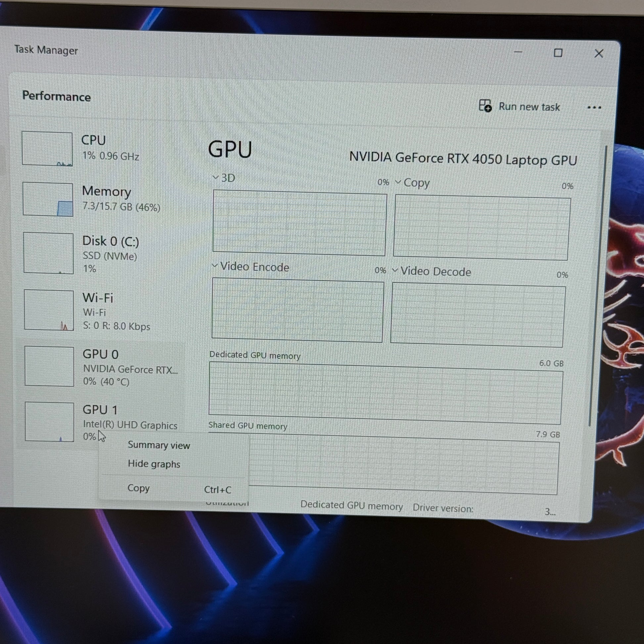Select the Memory usage thumbnail graph

coord(48,199)
